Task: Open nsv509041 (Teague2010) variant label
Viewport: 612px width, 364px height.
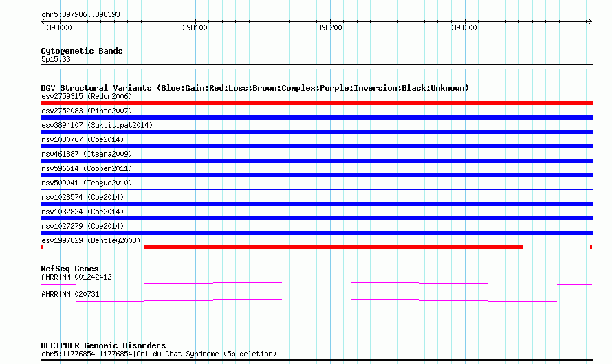Action: (87, 183)
